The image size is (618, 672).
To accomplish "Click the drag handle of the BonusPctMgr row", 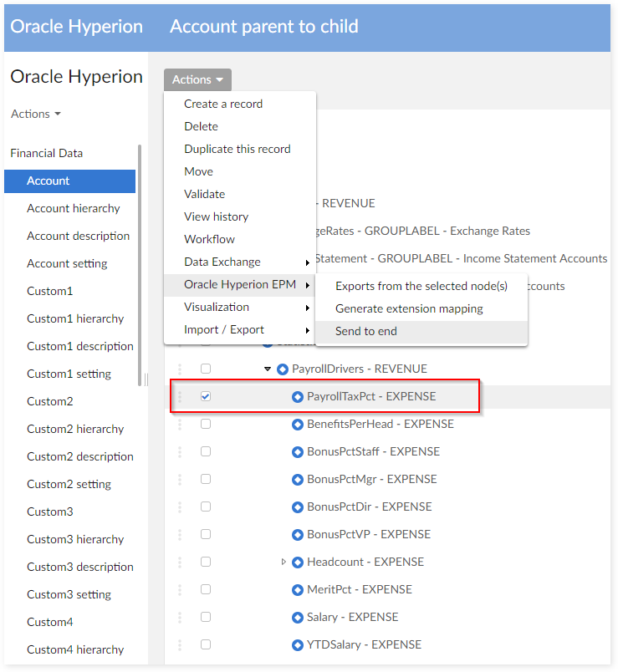I will [x=179, y=479].
